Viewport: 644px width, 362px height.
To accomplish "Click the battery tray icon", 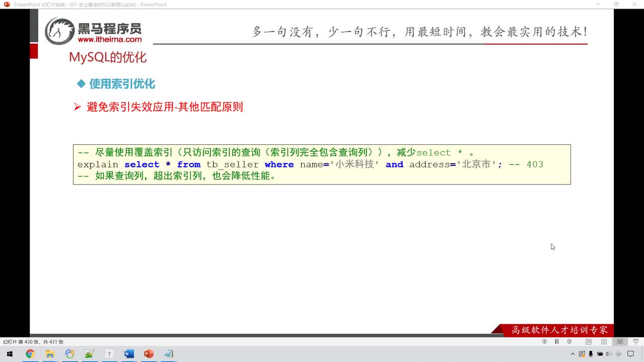I will coord(600,354).
